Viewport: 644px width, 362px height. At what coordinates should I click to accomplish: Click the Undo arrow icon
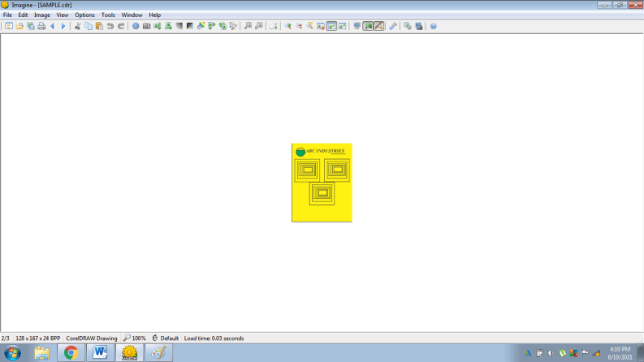(110, 26)
